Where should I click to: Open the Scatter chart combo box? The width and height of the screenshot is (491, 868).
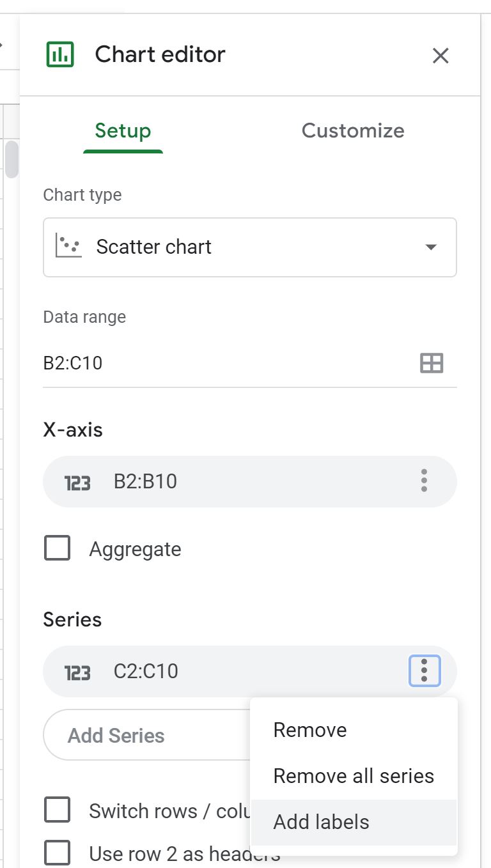250,247
